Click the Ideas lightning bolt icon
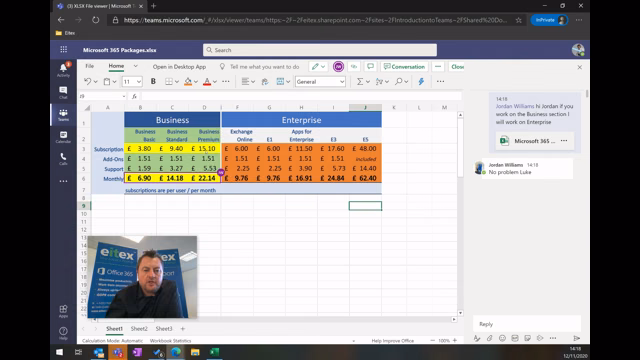This screenshot has width=640, height=360. [x=421, y=82]
